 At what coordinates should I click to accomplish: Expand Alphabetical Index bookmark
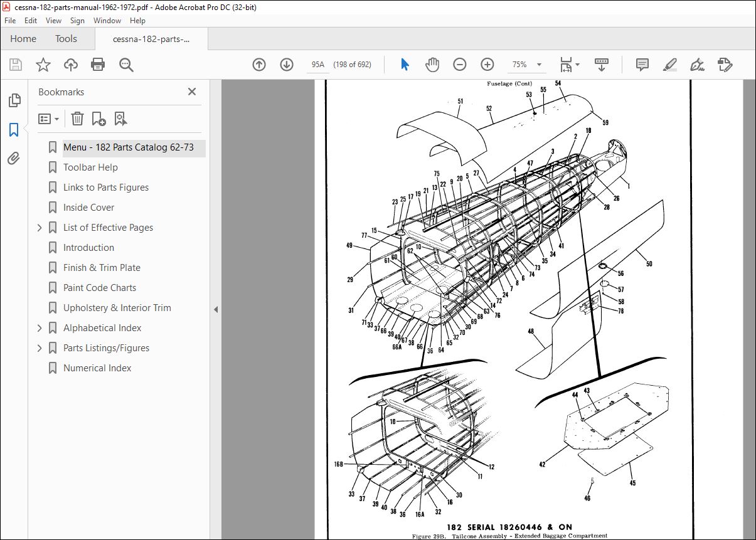pyautogui.click(x=40, y=328)
